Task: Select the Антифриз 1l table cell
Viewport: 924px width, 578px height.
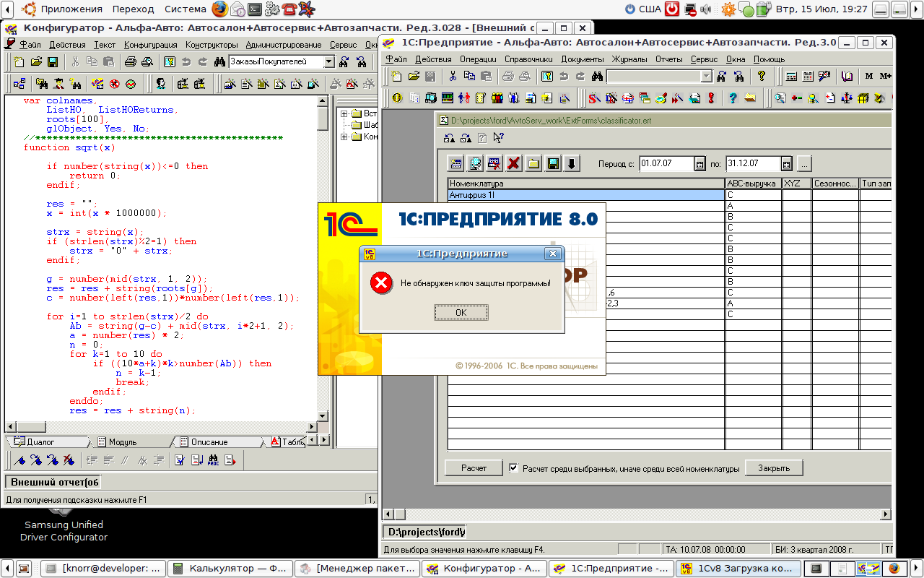Action: pos(586,195)
